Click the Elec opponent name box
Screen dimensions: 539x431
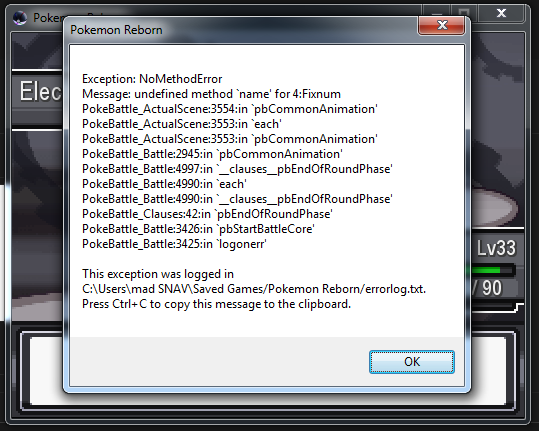(x=37, y=92)
